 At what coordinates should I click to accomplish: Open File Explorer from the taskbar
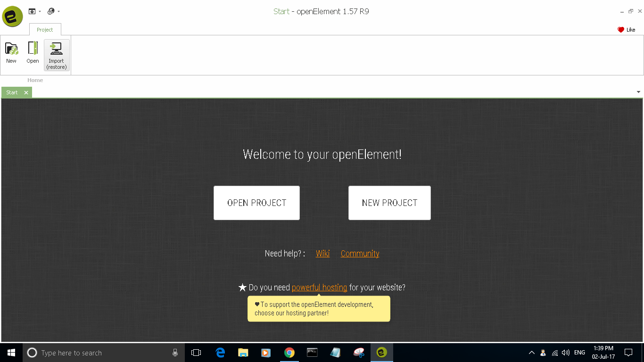pos(243,353)
